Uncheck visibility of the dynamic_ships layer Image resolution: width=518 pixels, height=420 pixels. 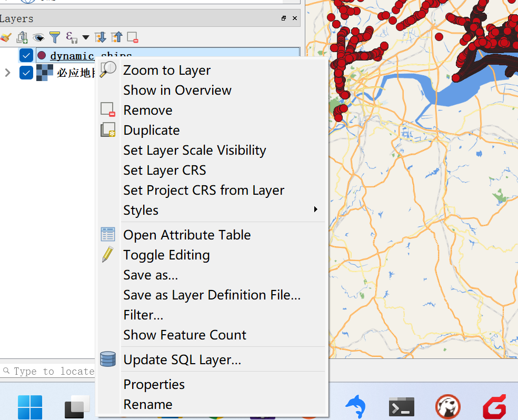(x=26, y=55)
